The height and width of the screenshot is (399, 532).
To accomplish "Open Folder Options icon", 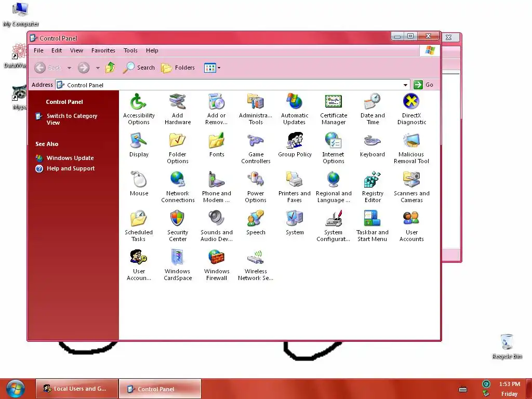I will [x=178, y=148].
